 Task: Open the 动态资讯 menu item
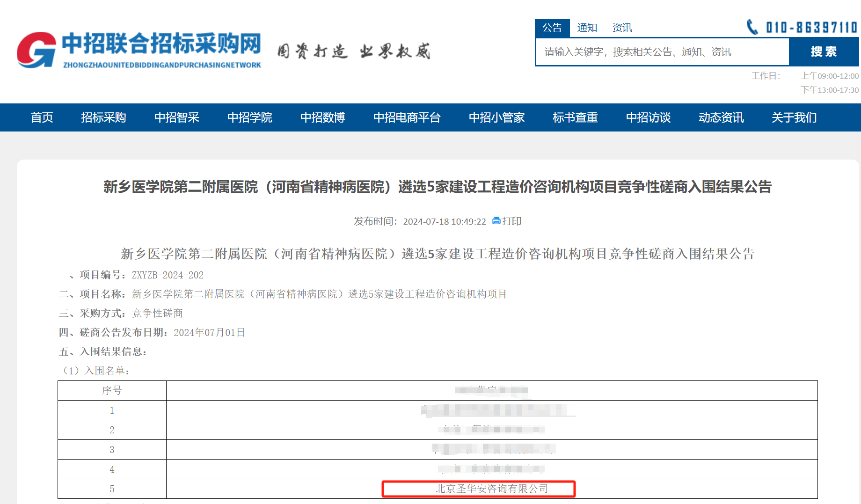coord(721,117)
